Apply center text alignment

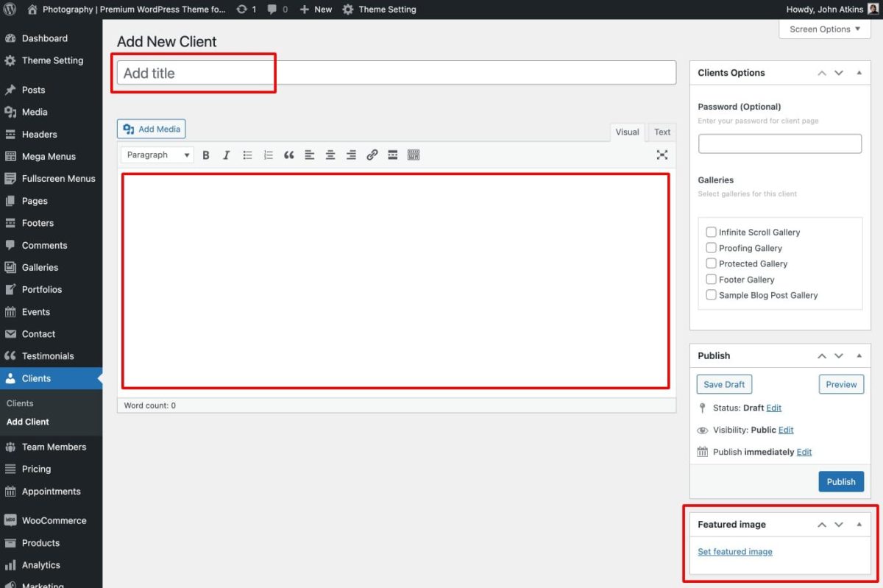(x=330, y=155)
